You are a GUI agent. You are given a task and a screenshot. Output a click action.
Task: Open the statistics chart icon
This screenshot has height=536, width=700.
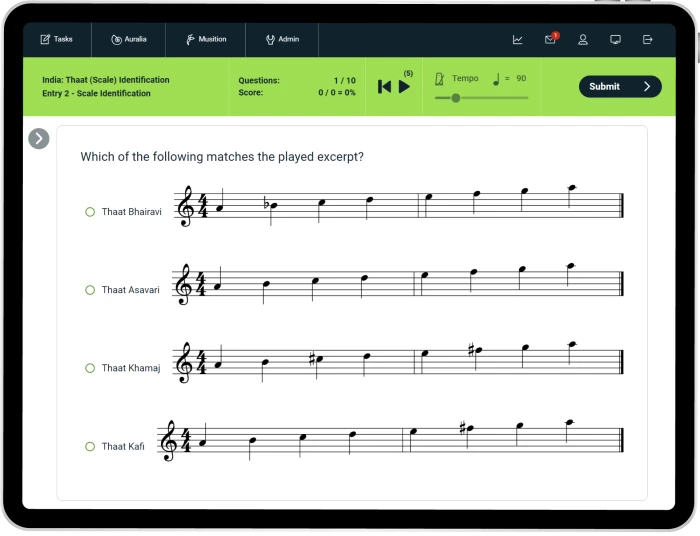tap(517, 40)
